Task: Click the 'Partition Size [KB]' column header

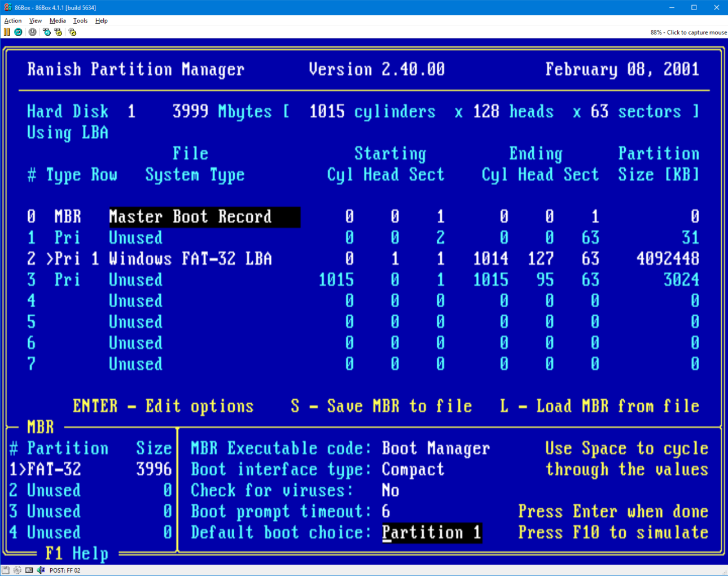Action: 659,164
